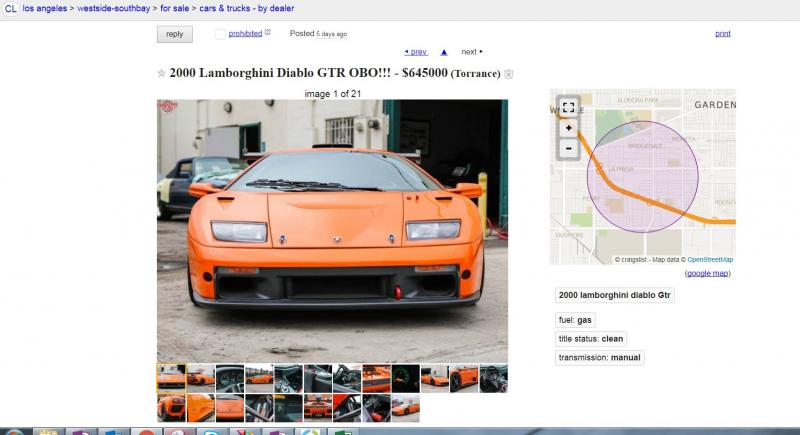Open the for sale breadcrumb
The width and height of the screenshot is (800, 435).
pos(174,8)
